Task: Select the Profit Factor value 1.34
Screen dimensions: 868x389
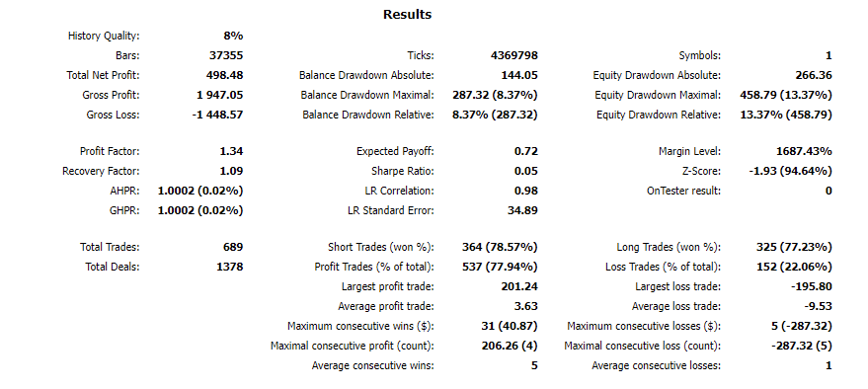Action: 231,151
